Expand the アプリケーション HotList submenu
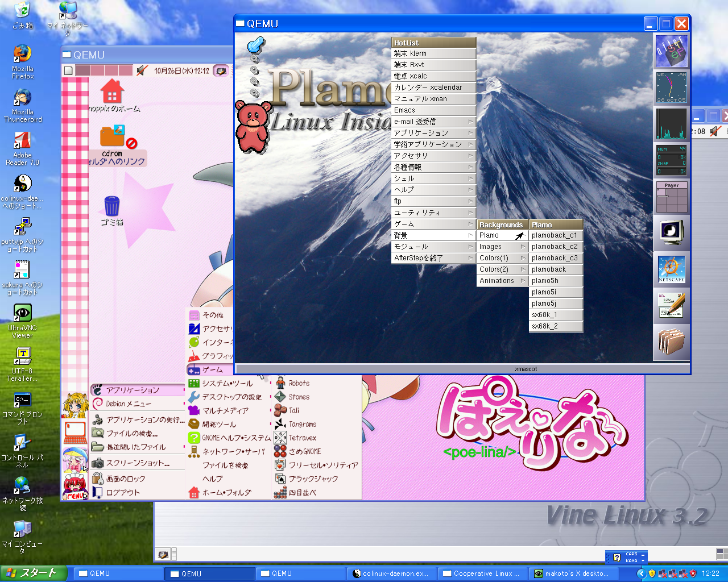The image size is (728, 582). click(x=433, y=133)
